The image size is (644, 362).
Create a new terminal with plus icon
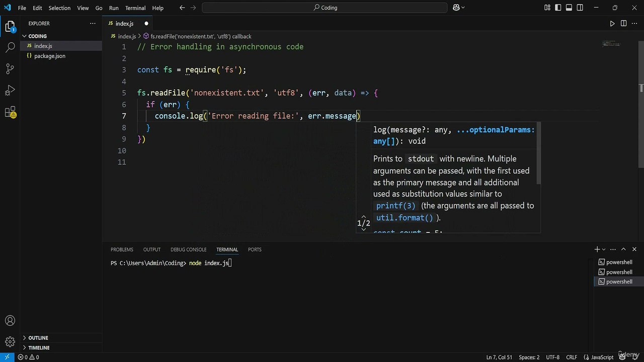[597, 249]
